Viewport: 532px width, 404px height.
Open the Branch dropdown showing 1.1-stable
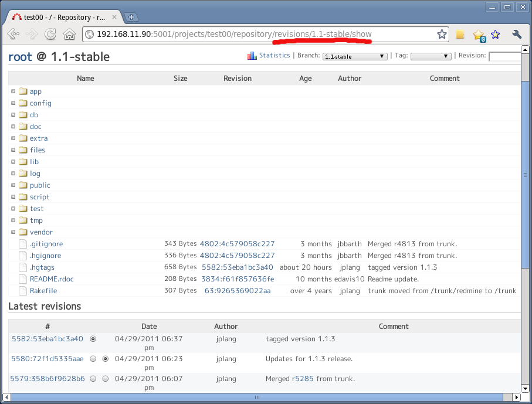[x=355, y=56]
